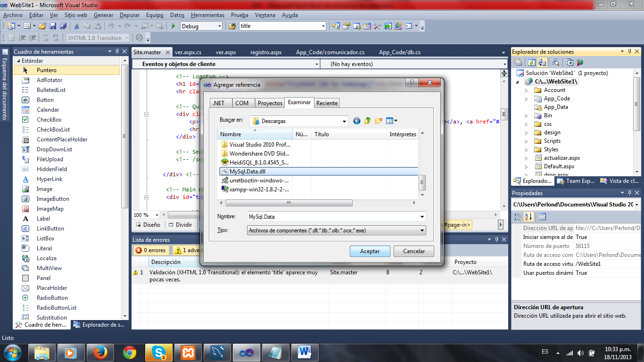Expand the Account folder in solution explorer
The image size is (644, 362).
(x=527, y=90)
